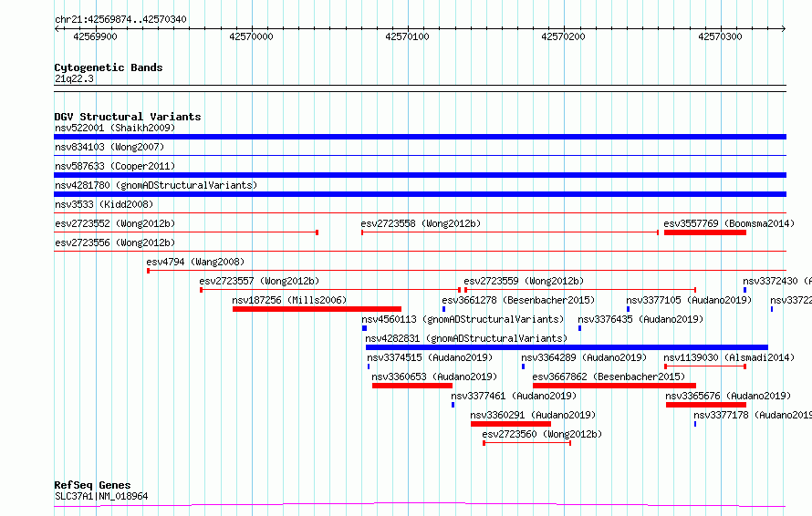
Task: Open the esv3661278 (Besenbacher2015) label
Action: click(x=518, y=300)
